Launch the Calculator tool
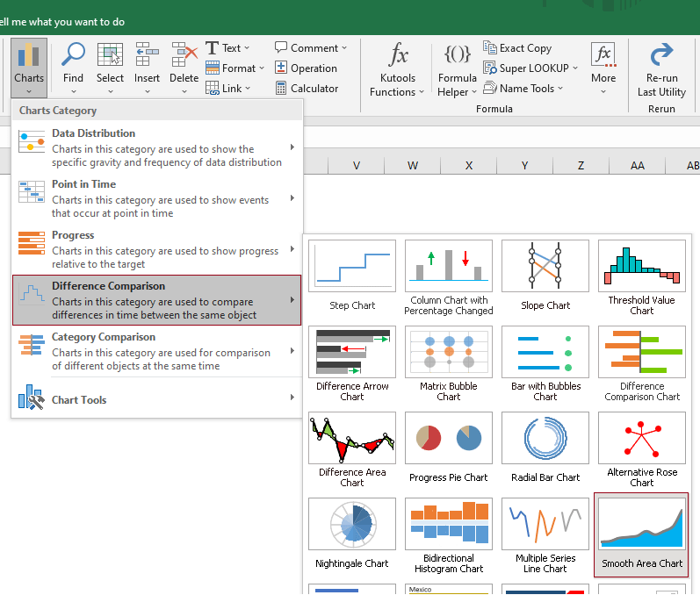The width and height of the screenshot is (700, 595). [307, 89]
